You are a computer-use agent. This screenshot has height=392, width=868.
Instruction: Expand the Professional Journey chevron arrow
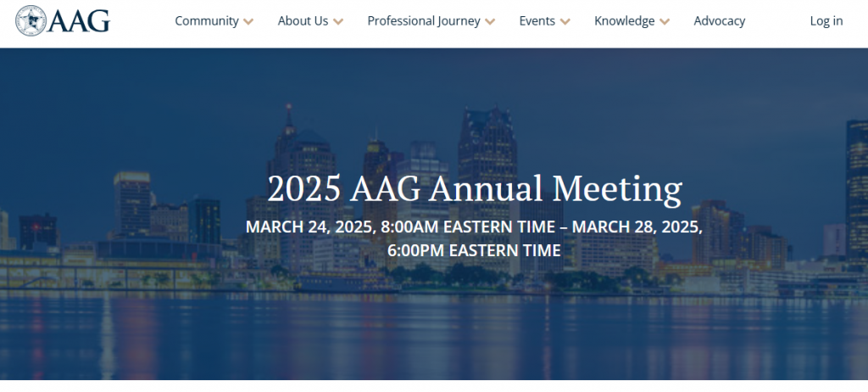coord(490,21)
